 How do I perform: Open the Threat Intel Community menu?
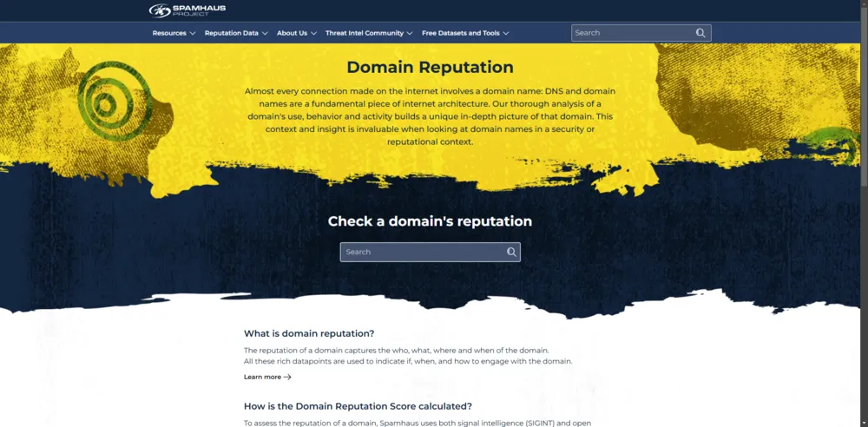[369, 33]
